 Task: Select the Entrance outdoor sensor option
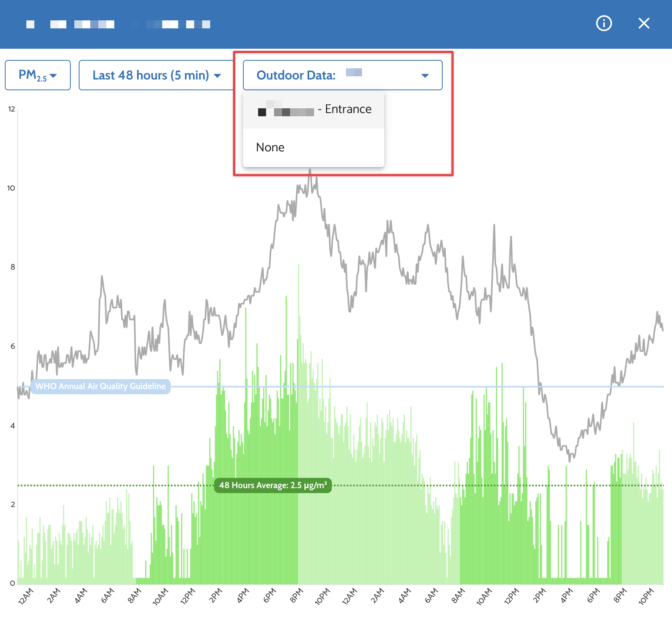pos(314,109)
